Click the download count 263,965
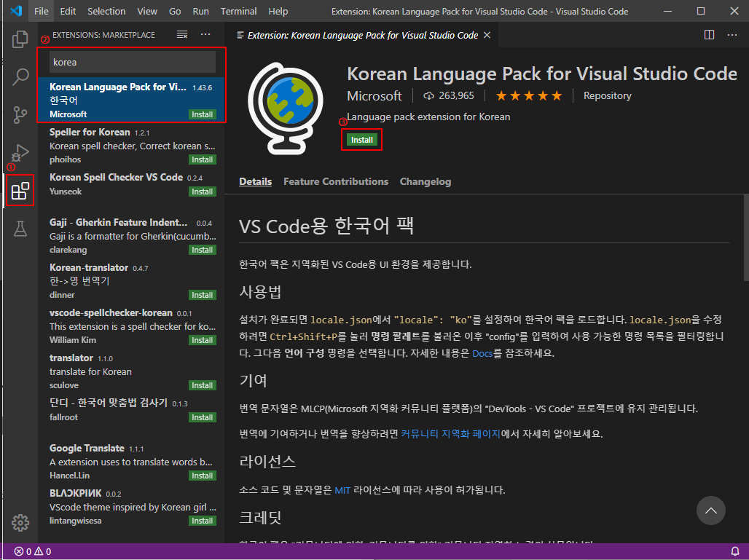749x560 pixels. click(x=449, y=96)
